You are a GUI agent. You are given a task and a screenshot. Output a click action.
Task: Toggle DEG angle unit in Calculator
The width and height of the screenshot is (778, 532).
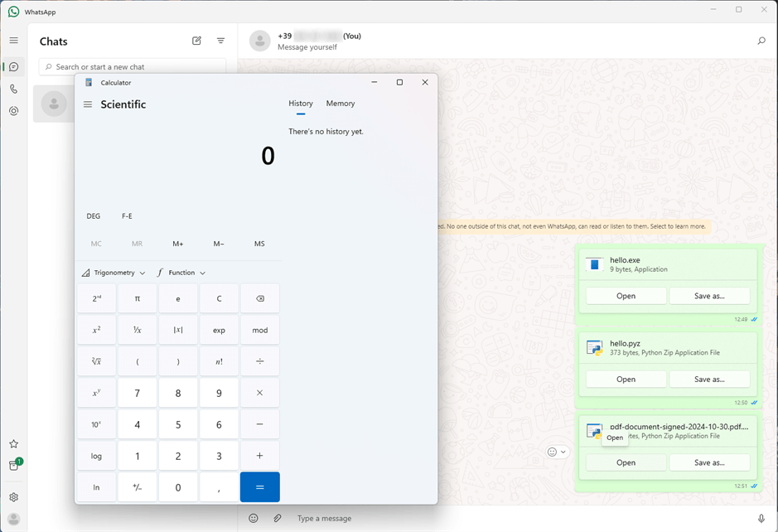coord(94,216)
